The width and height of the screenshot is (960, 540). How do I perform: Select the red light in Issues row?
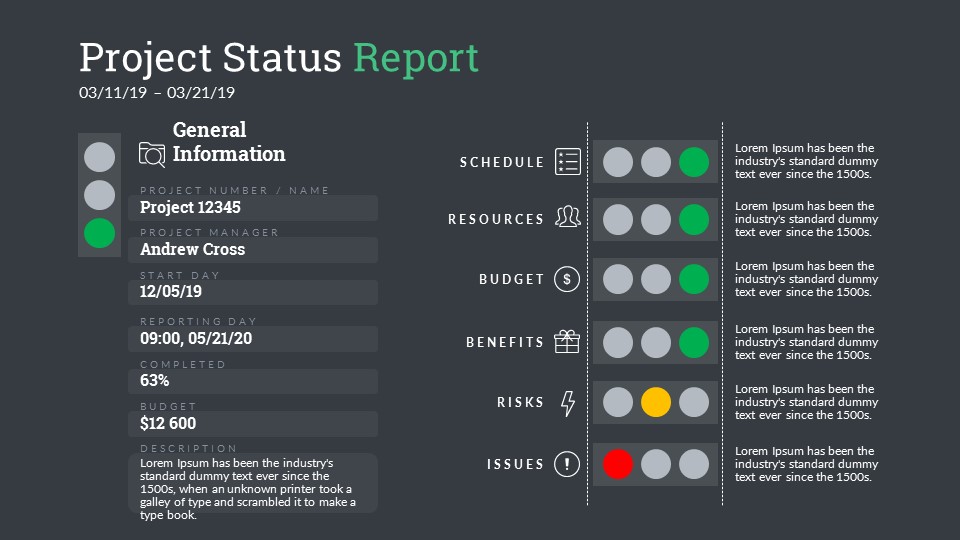point(618,464)
